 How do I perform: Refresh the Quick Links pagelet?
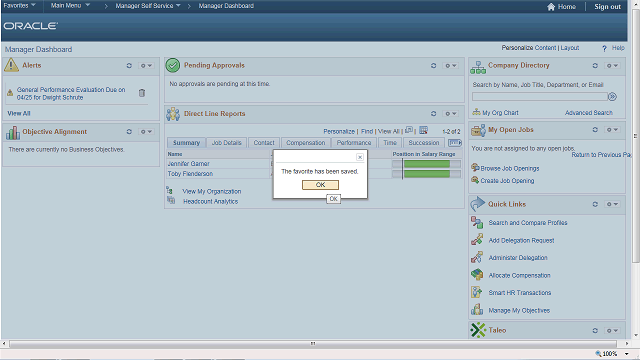pos(595,204)
